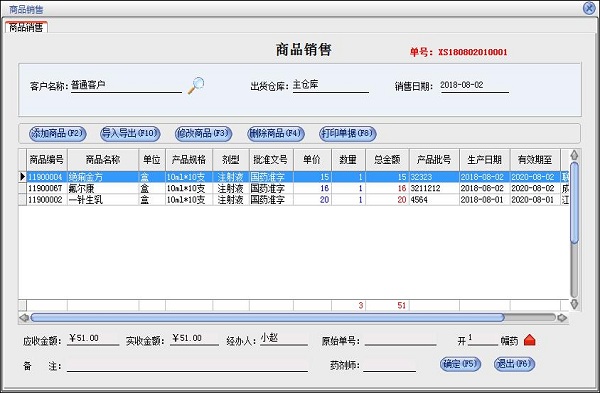Screen dimensions: 600x393
Task: Click the 出货仓库 warehouse field
Action: (331, 85)
